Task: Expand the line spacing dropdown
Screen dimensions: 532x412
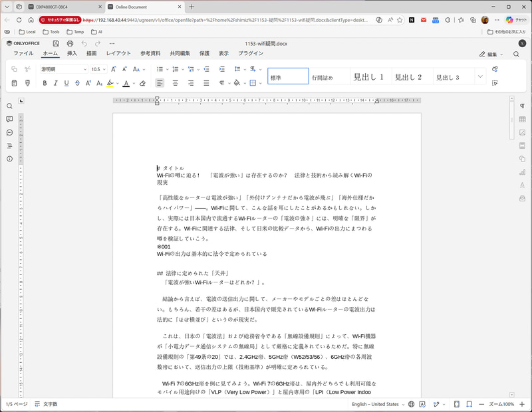Action: pos(245,70)
